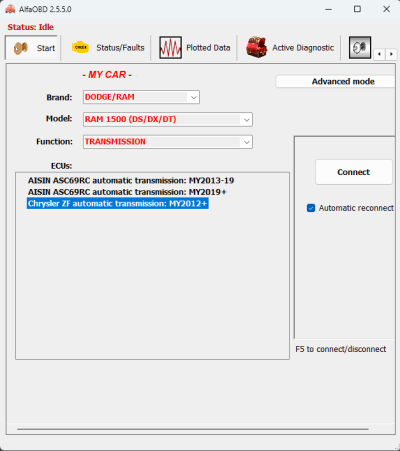This screenshot has height=451, width=400.
Task: Click the tab strip right scroll arrow
Action: [x=391, y=54]
